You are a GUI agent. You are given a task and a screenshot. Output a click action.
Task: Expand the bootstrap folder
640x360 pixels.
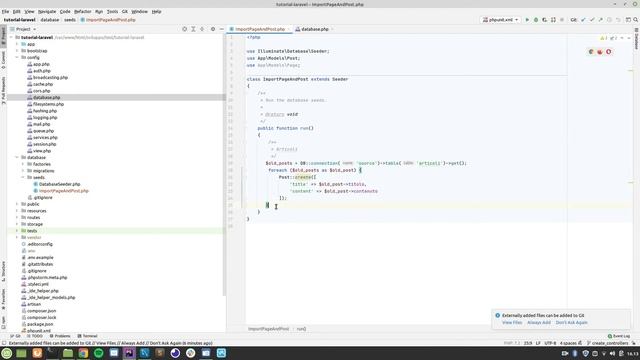pos(17,51)
